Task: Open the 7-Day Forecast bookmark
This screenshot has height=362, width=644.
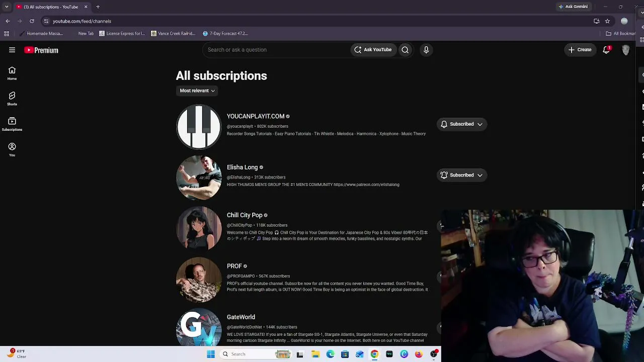Action: click(x=225, y=34)
